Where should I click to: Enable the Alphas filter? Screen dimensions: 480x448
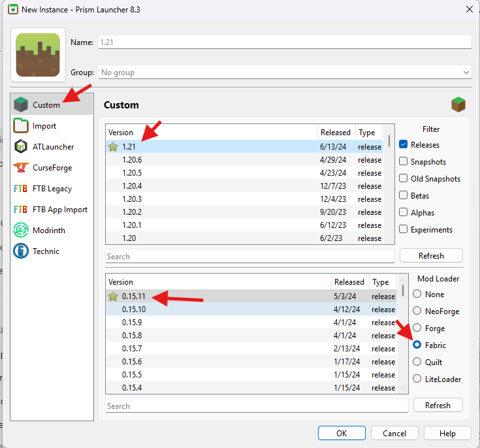403,212
